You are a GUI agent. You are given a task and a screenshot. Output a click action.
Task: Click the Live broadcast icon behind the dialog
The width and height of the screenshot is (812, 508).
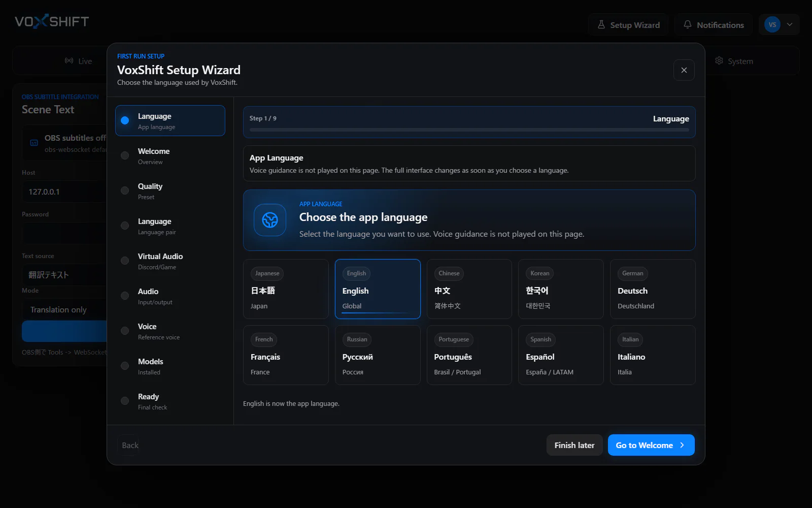69,61
